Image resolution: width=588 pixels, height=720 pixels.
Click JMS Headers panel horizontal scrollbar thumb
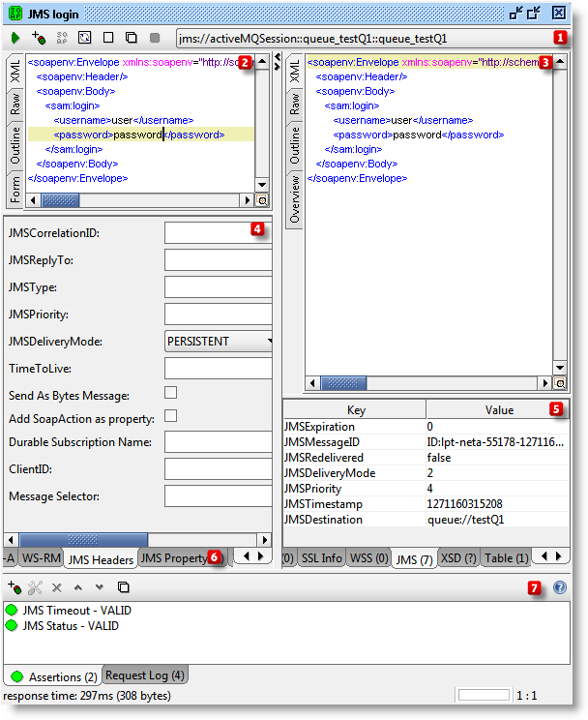(83, 540)
